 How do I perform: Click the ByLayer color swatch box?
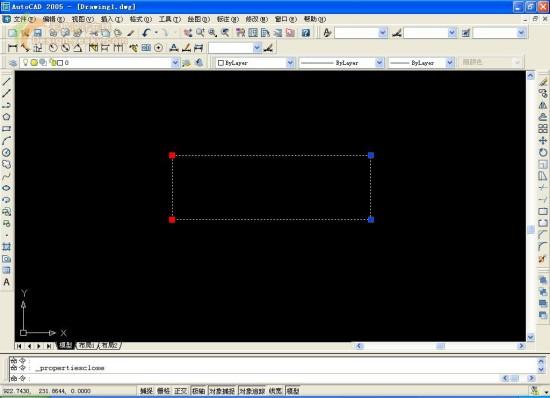221,63
